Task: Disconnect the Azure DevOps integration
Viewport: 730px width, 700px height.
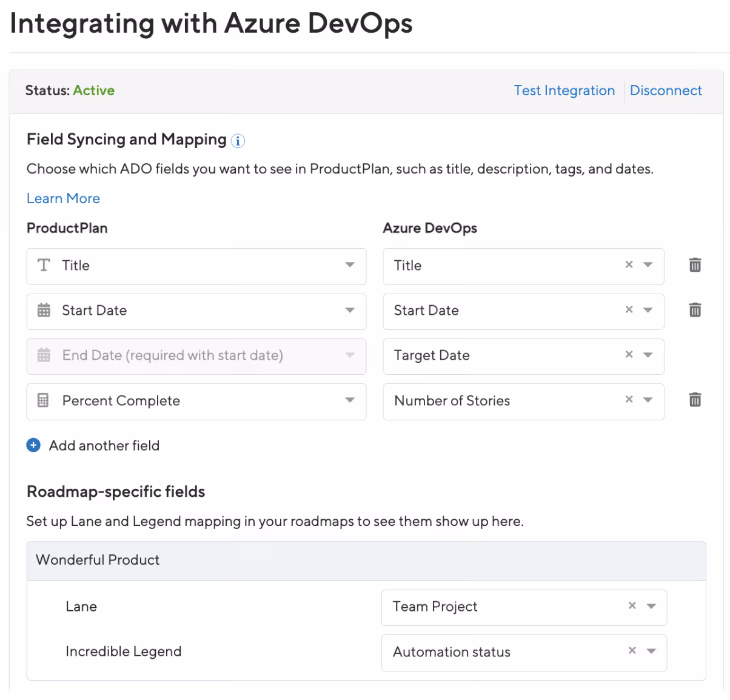Action: click(x=666, y=90)
